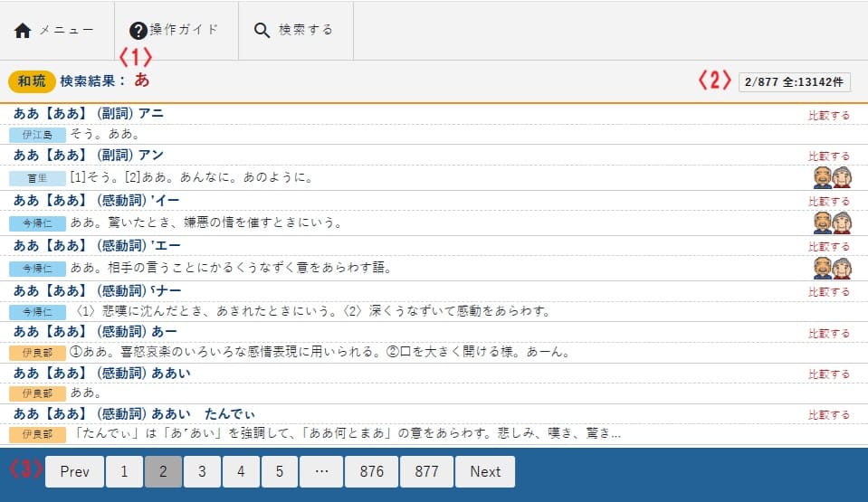Screen dimensions: 868x502
Task: Click description about 相手の言うことにかるくうなずく
Action: (x=232, y=268)
